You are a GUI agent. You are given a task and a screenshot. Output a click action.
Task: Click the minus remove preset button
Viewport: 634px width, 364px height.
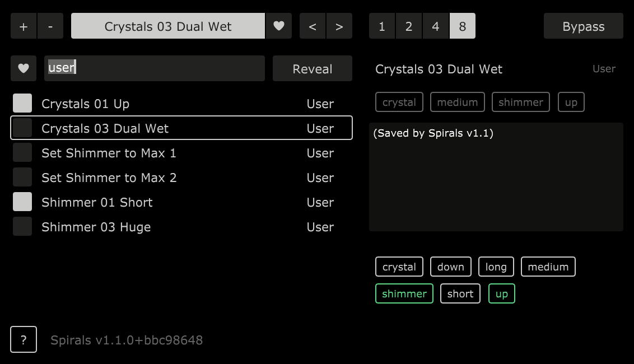coord(50,26)
